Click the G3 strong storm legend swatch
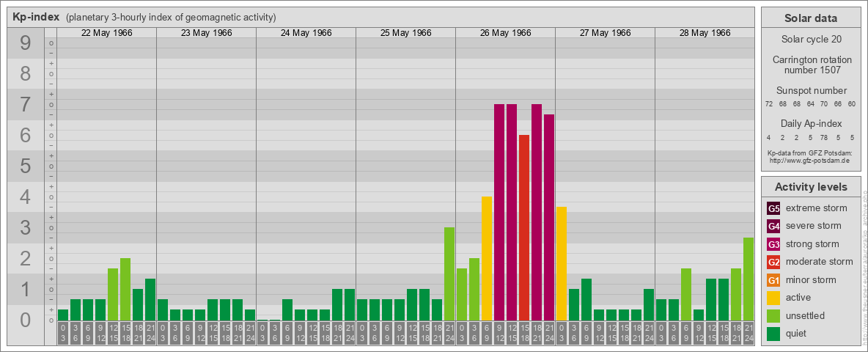The height and width of the screenshot is (352, 868). 773,244
